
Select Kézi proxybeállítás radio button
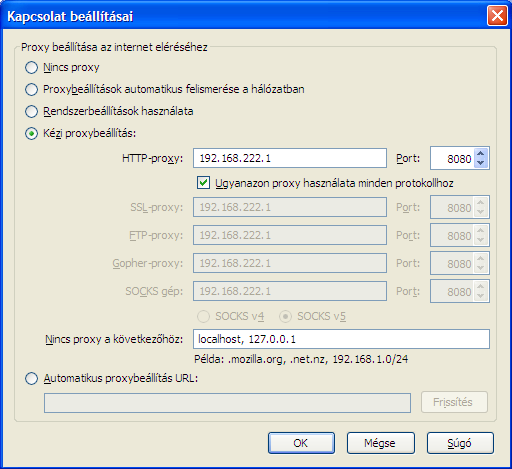[32, 134]
